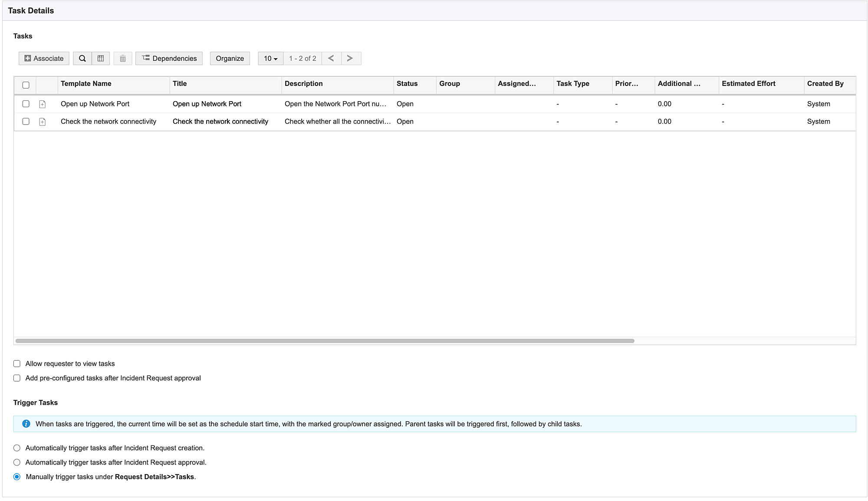868x501 pixels.
Task: Click the search magnifier icon in the toolbar
Action: point(82,58)
